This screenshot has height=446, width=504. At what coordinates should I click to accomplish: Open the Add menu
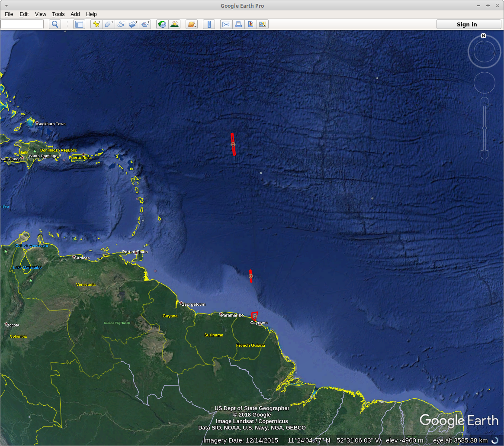pos(75,14)
